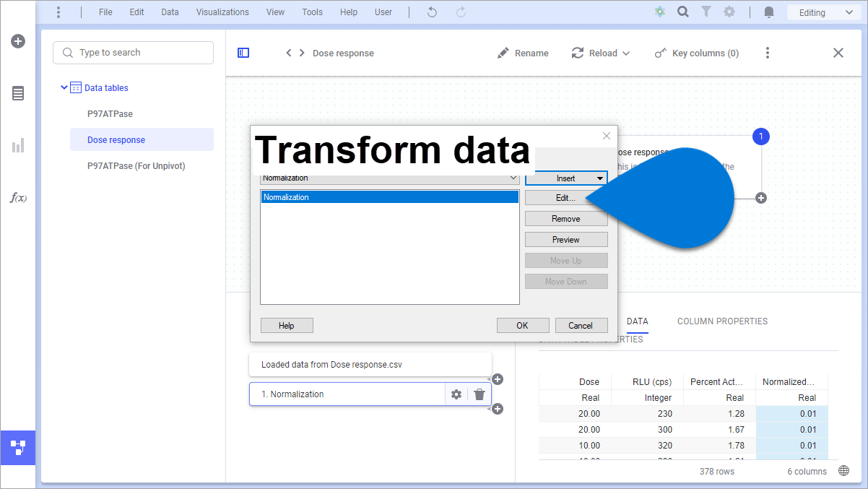Click the Dose column header
Viewport: 868px width, 489px height.
click(575, 382)
